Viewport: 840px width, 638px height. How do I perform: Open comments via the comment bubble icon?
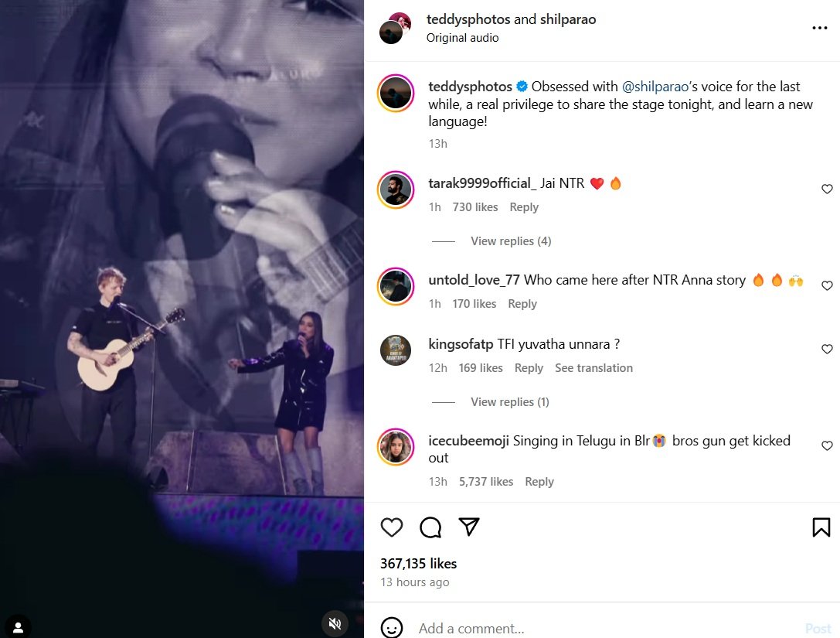[x=430, y=527]
